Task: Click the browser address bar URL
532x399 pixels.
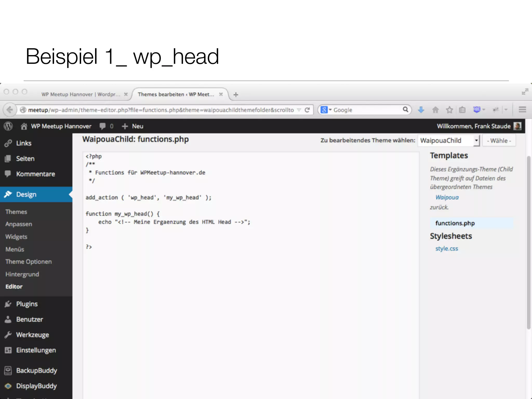Action: click(161, 110)
